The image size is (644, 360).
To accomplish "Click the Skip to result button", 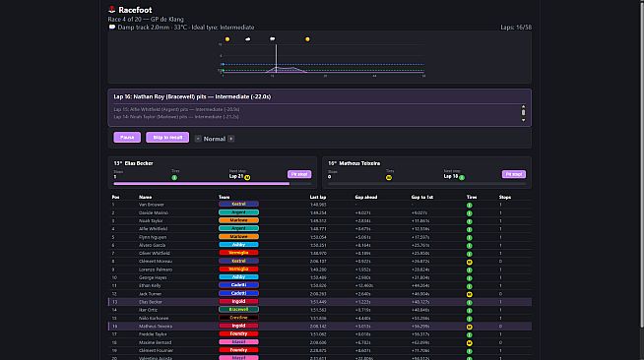I will pyautogui.click(x=167, y=138).
